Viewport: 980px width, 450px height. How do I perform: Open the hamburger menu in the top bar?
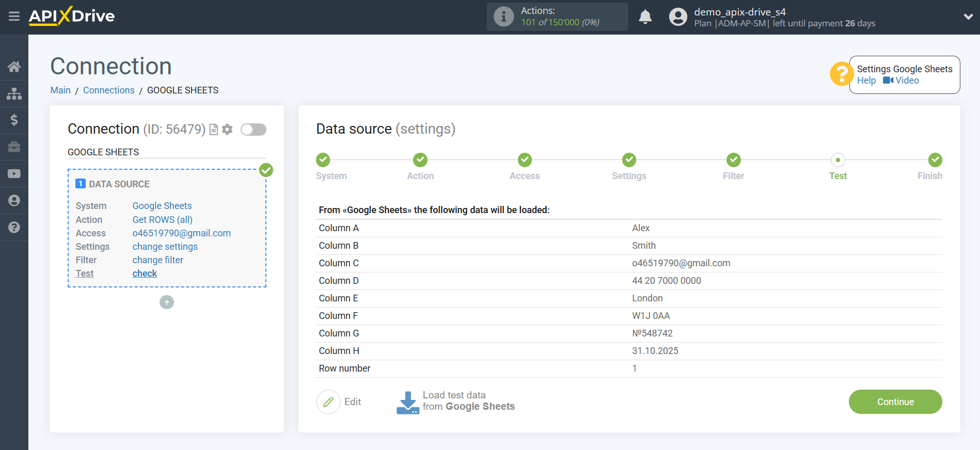click(x=14, y=17)
